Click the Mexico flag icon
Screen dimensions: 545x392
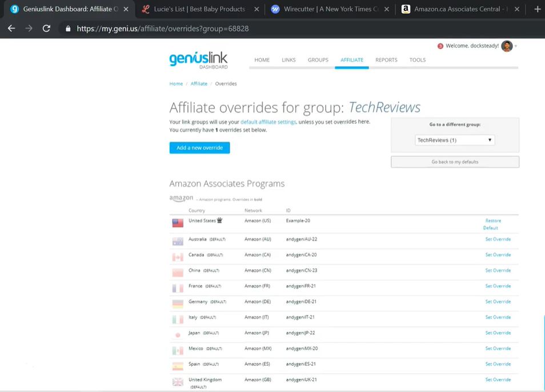point(178,351)
